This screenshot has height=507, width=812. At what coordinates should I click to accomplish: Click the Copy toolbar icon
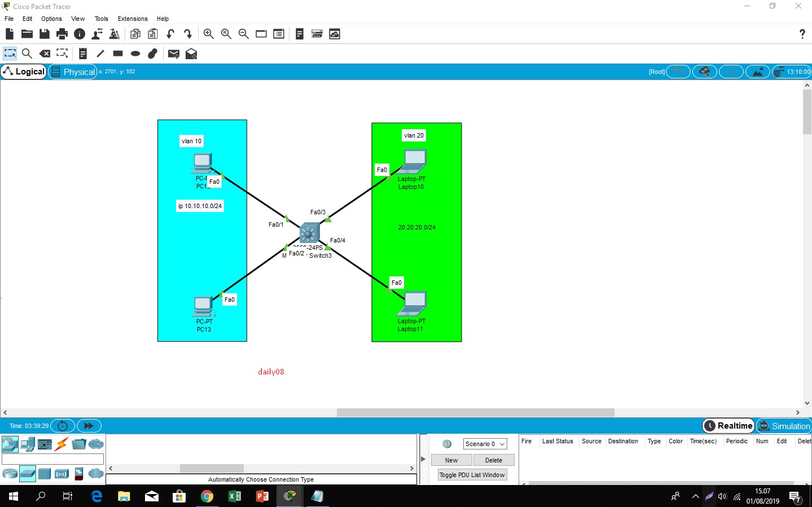(x=135, y=34)
